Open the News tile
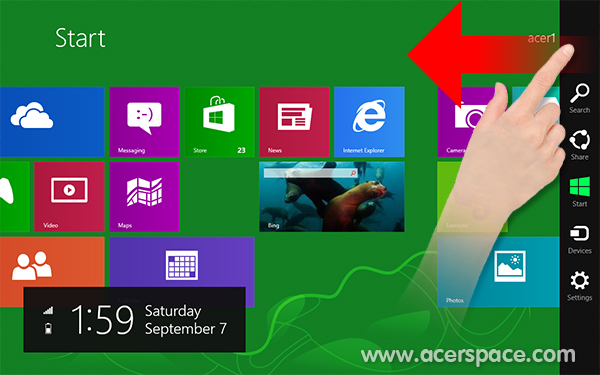600x375 pixels. [294, 122]
